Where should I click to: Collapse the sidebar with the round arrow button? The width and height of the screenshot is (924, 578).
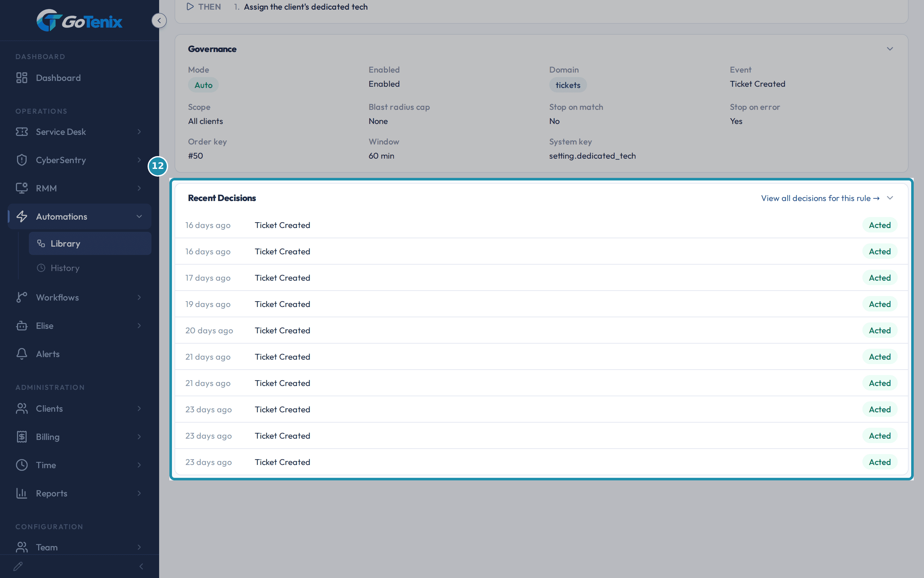(159, 21)
